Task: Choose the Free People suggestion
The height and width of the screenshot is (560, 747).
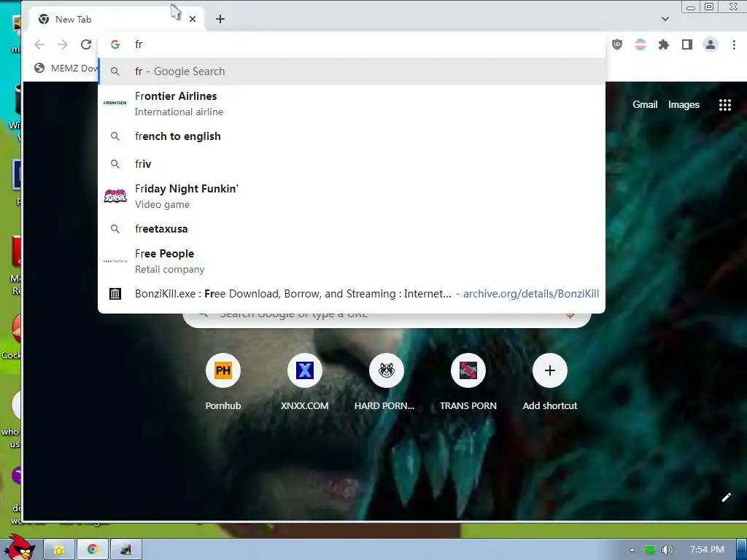Action: click(x=352, y=261)
